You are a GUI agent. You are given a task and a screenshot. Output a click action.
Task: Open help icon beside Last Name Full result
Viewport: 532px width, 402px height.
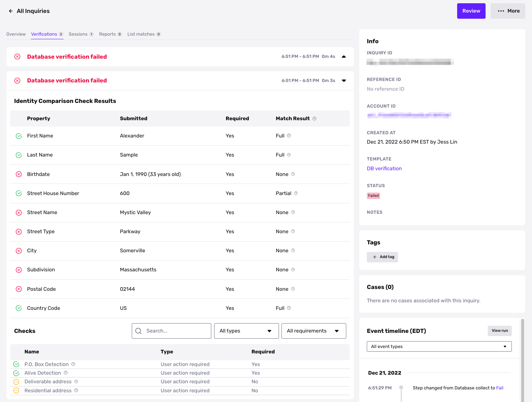coord(289,155)
